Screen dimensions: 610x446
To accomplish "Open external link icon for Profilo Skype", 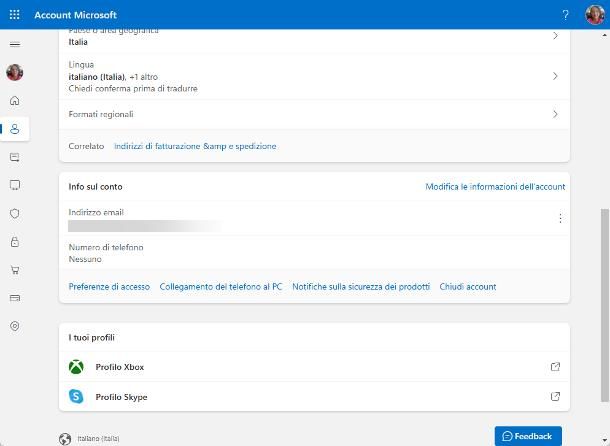I will [x=555, y=397].
